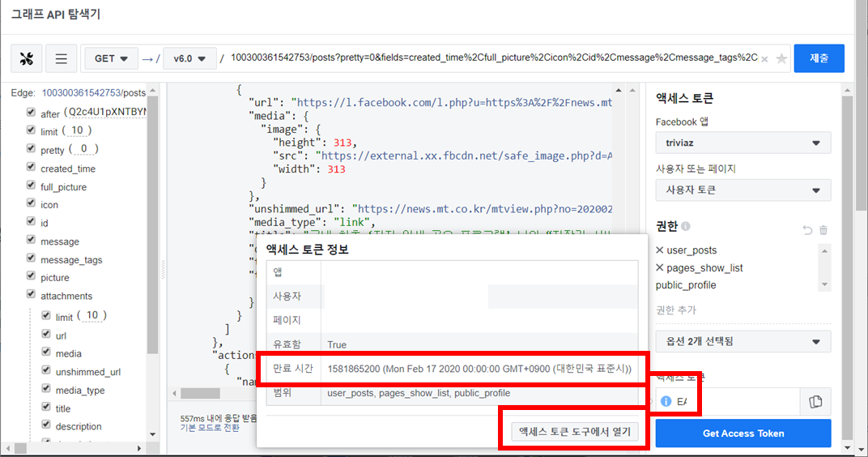Click Get Access Token button

(742, 434)
